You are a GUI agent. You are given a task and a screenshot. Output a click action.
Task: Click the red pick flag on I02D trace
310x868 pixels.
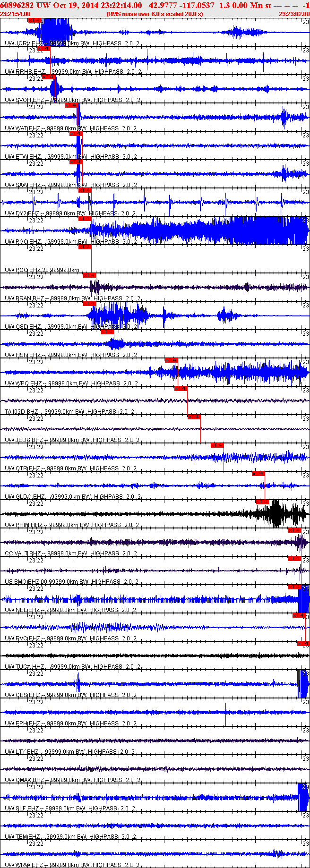181,389
